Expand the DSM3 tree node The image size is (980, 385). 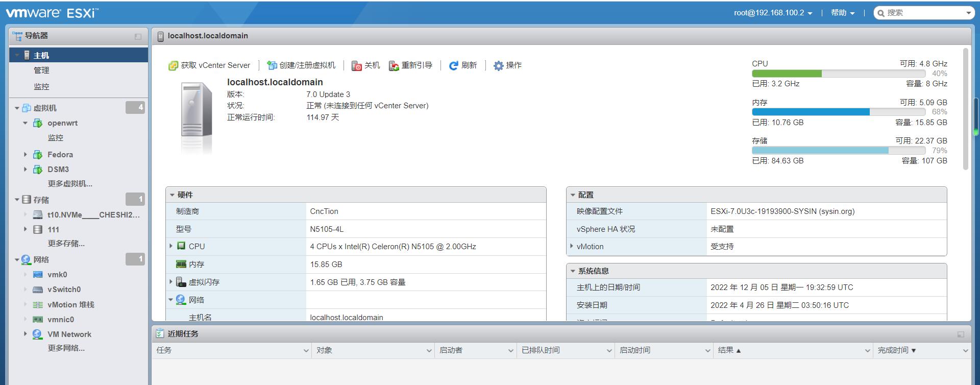(x=25, y=170)
